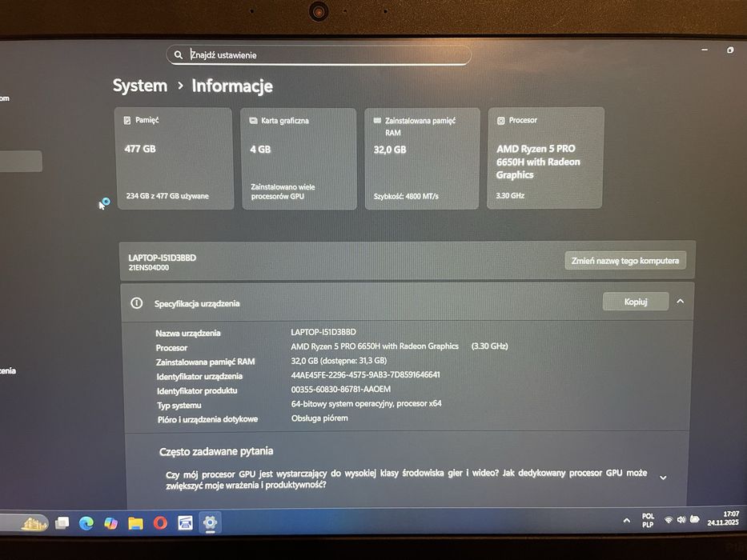The height and width of the screenshot is (560, 747).
Task: Open Wi-Fi network flyout
Action: click(x=669, y=520)
